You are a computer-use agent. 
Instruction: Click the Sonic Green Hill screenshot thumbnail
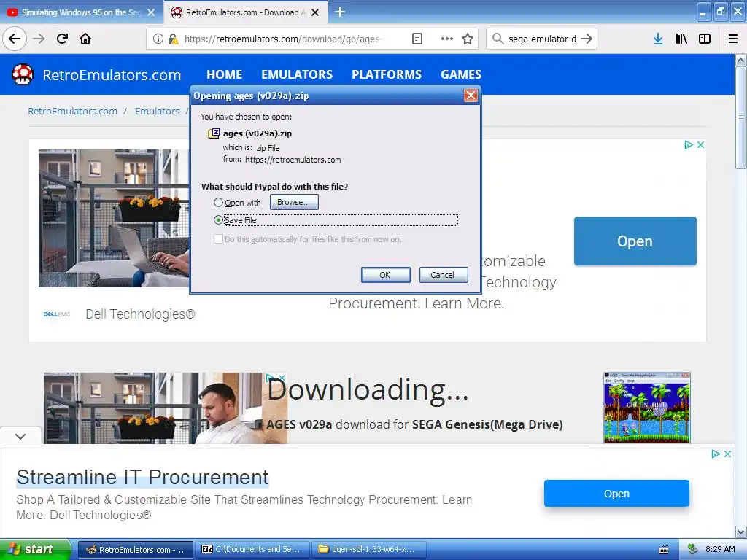646,408
